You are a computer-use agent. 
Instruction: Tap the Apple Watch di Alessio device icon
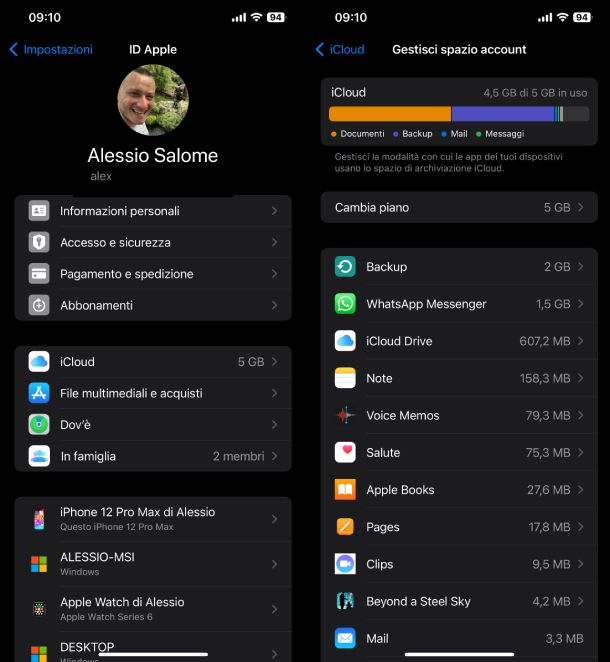tap(39, 609)
